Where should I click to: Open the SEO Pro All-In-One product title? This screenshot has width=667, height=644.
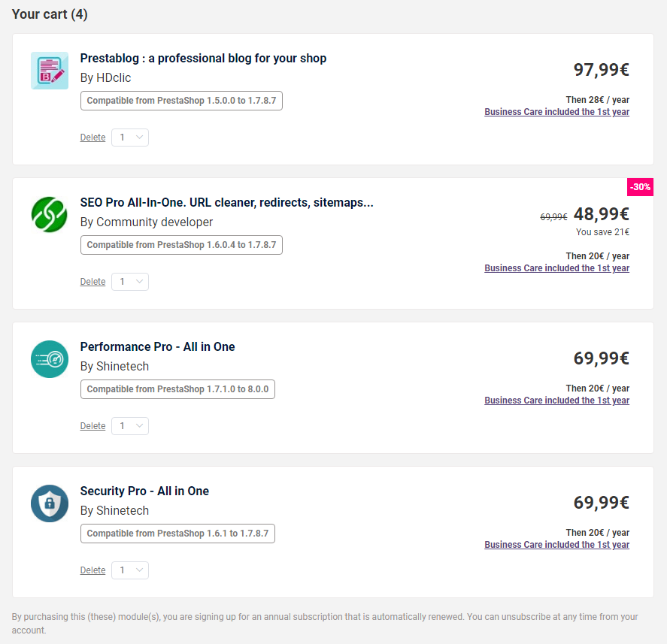pyautogui.click(x=226, y=202)
